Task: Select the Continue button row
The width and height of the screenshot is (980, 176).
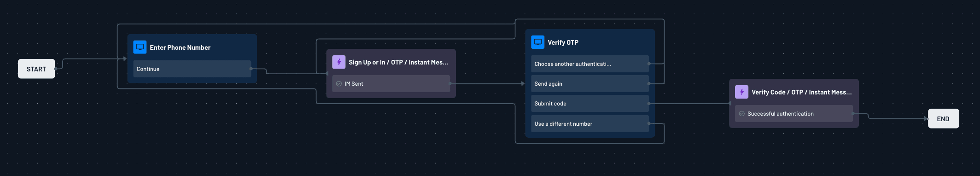Action: [x=192, y=69]
